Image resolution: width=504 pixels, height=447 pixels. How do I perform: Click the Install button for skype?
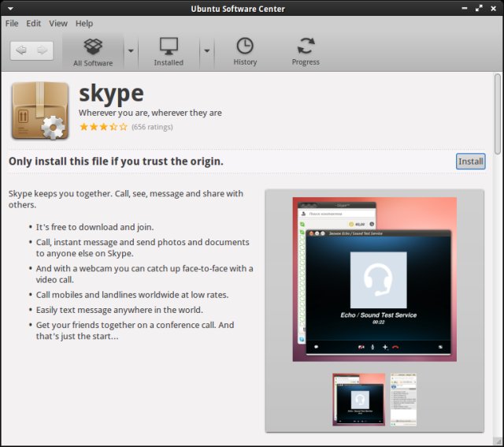click(x=471, y=162)
